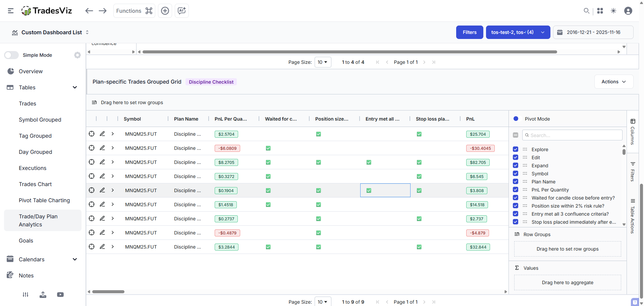Click the add new item plus icon
Image resolution: width=644 pixels, height=306 pixels.
tap(165, 11)
